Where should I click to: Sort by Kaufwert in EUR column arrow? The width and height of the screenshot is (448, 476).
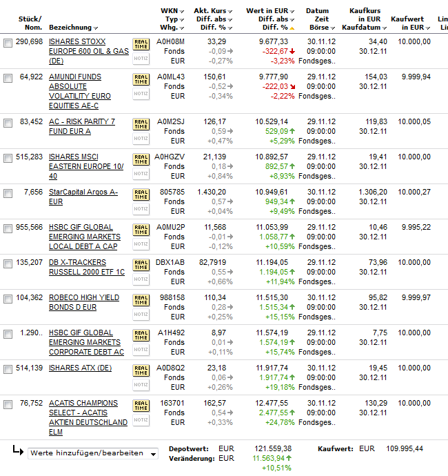coord(428,28)
